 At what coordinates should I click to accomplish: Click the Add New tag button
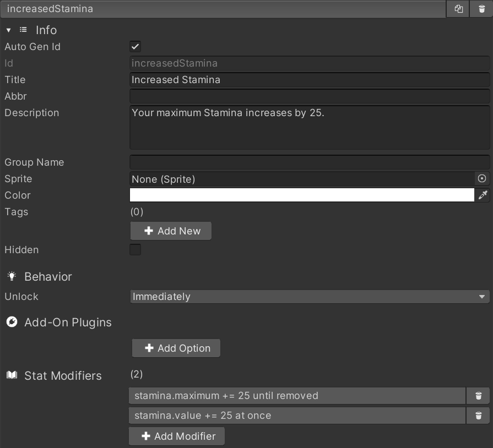click(x=171, y=231)
